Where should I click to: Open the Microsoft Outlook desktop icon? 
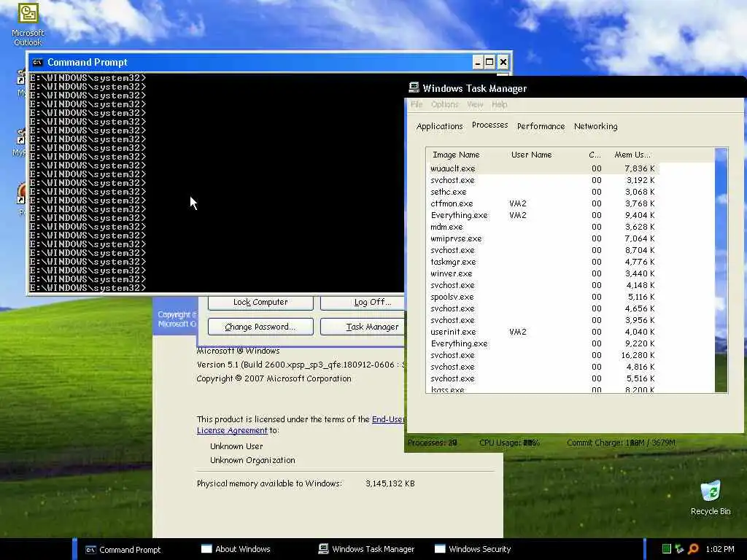[28, 24]
